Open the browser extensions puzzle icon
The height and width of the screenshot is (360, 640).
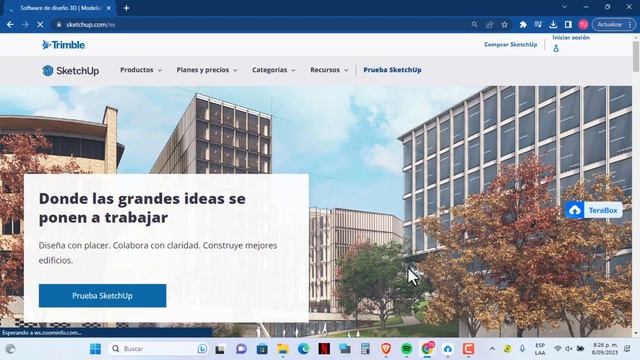pos(523,24)
